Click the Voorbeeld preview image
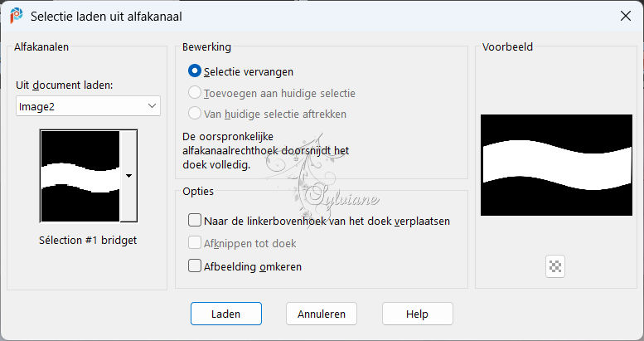Screen dimensions: 644x341 556,165
